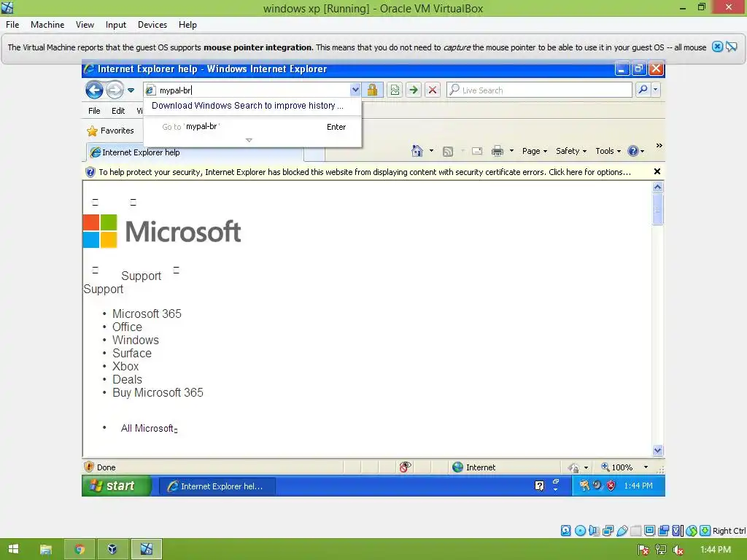Open the search provider dropdown arrow
This screenshot has height=560, width=747.
tap(656, 90)
